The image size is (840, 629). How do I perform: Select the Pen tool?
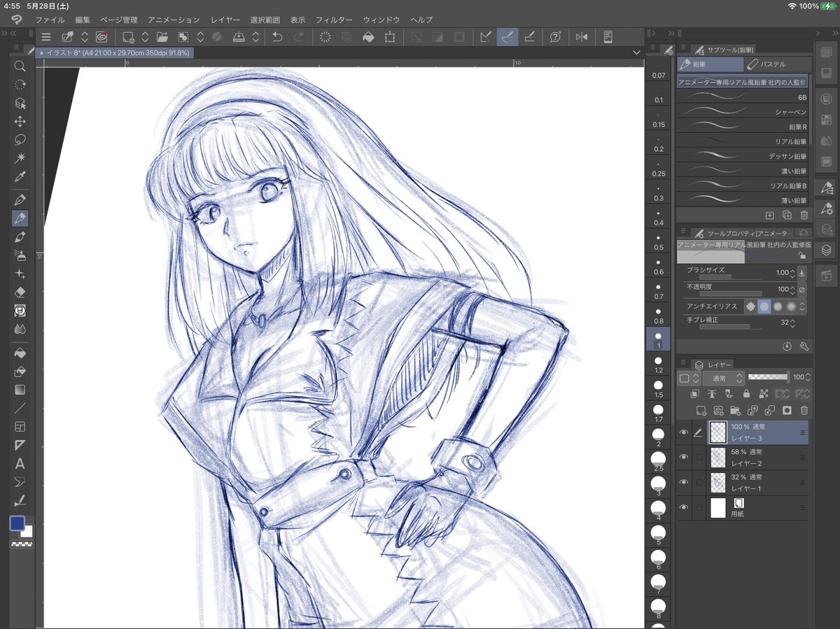pyautogui.click(x=20, y=200)
